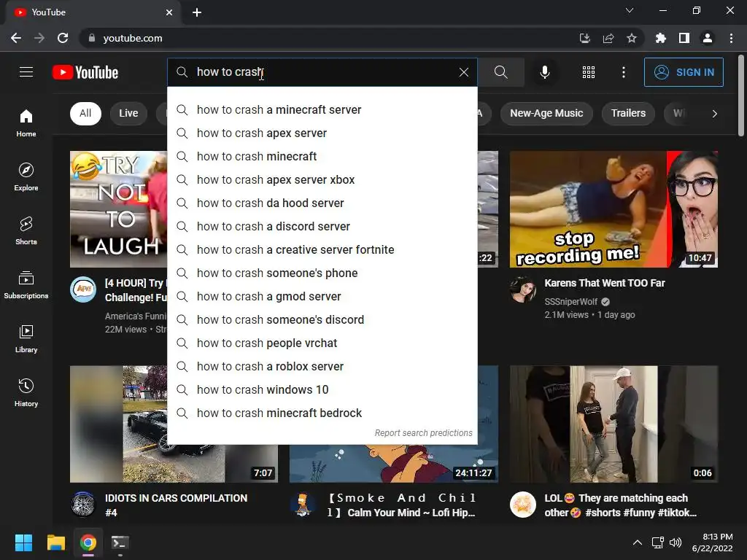
Task: Open Chrome profile icon
Action: 708,38
